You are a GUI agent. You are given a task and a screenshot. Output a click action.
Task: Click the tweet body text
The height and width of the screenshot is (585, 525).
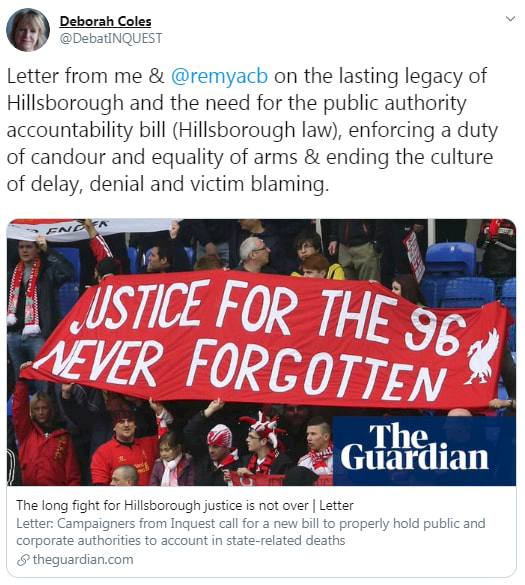click(x=252, y=129)
